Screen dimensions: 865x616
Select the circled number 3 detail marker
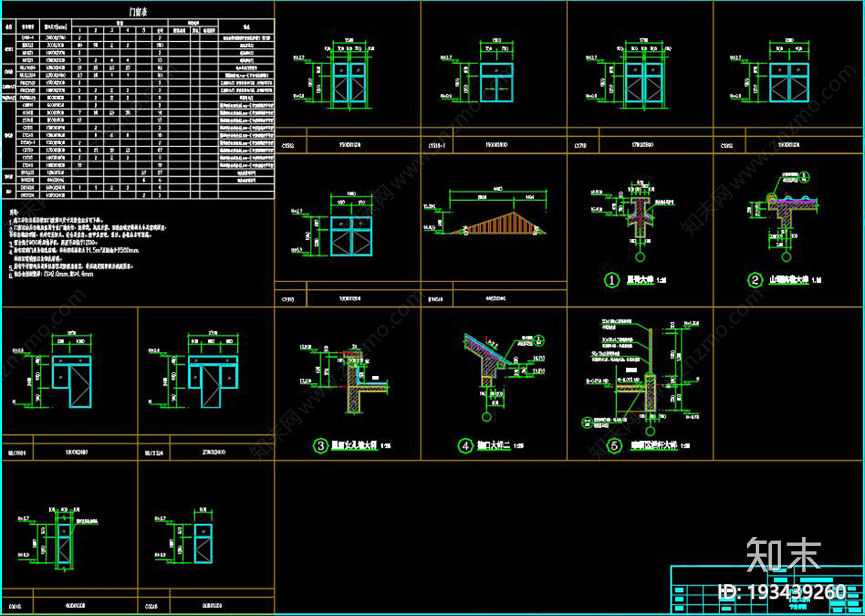[320, 445]
